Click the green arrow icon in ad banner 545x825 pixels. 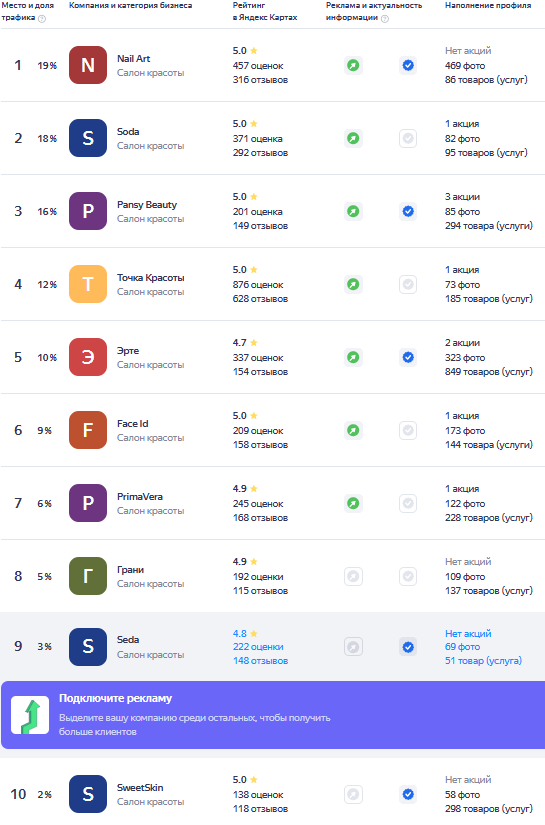(x=30, y=715)
